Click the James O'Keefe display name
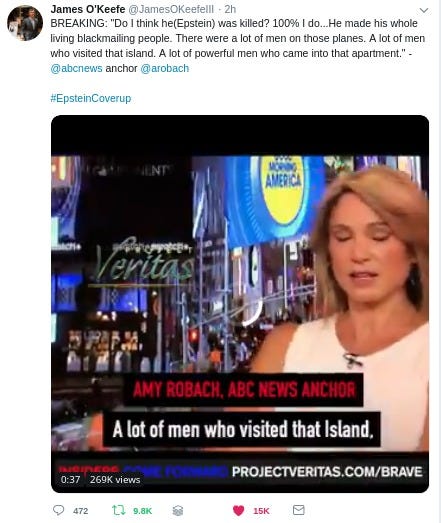This screenshot has width=441, height=523. coord(88,9)
